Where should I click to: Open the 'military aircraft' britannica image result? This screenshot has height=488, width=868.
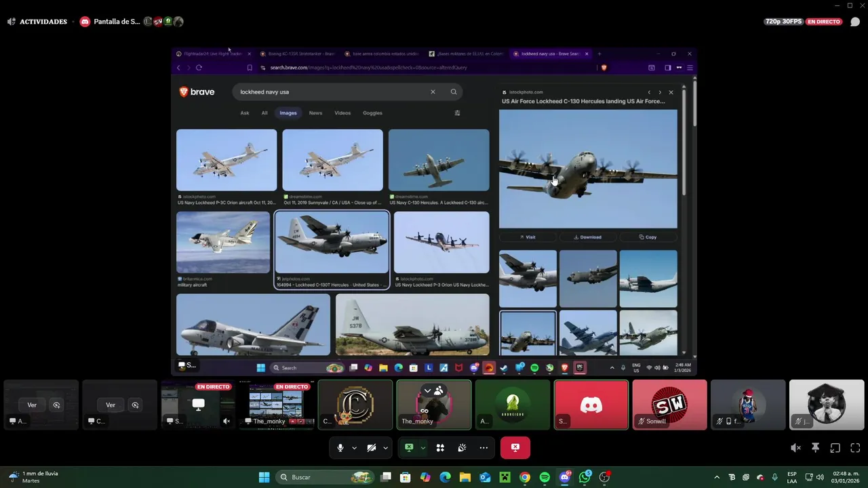point(223,242)
